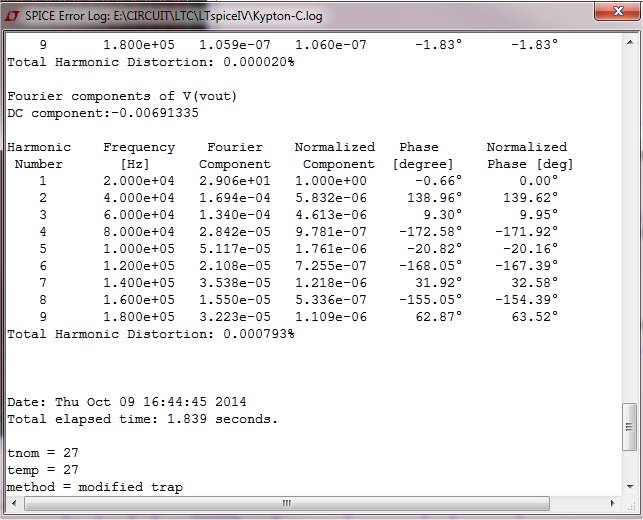
Task: Click normalized phase 139.62°
Action: tap(531, 198)
